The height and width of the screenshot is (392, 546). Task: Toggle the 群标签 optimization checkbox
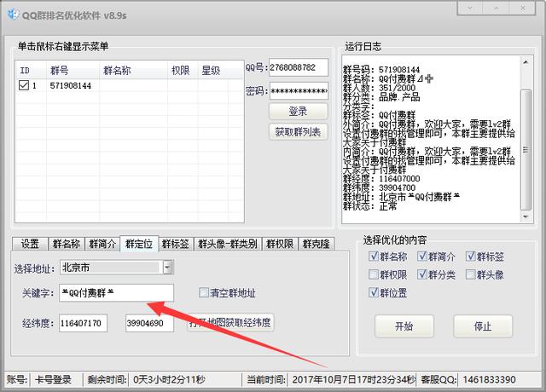coord(470,257)
